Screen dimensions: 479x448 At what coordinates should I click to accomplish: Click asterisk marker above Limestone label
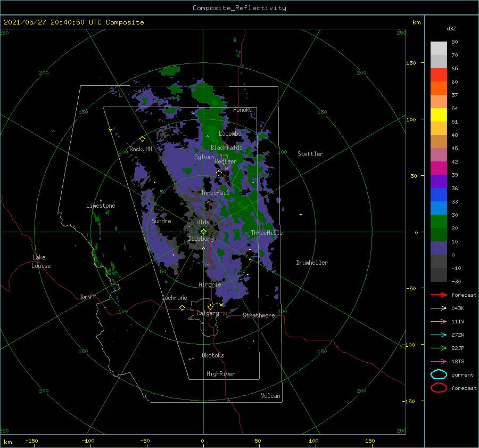(101, 201)
